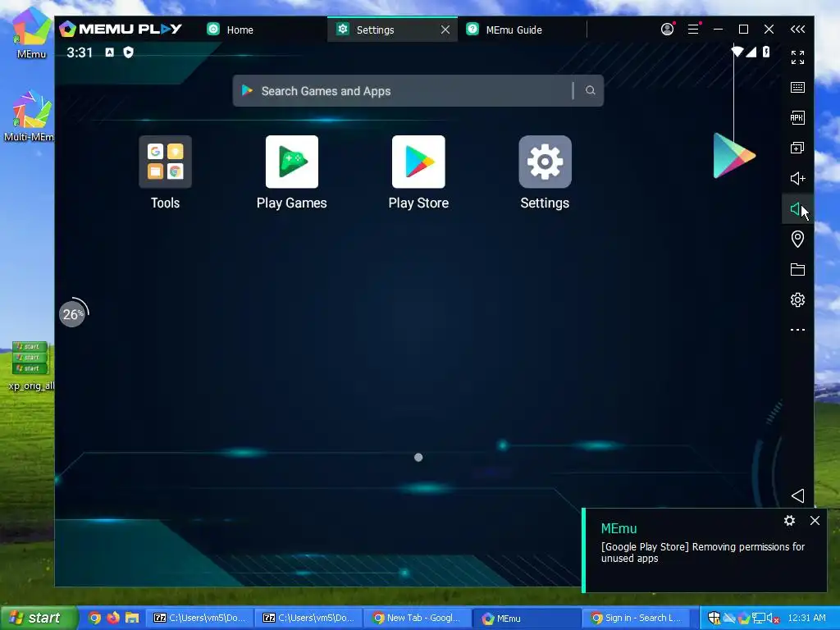Click the 26% floating progress ball
The height and width of the screenshot is (630, 840).
coord(72,314)
